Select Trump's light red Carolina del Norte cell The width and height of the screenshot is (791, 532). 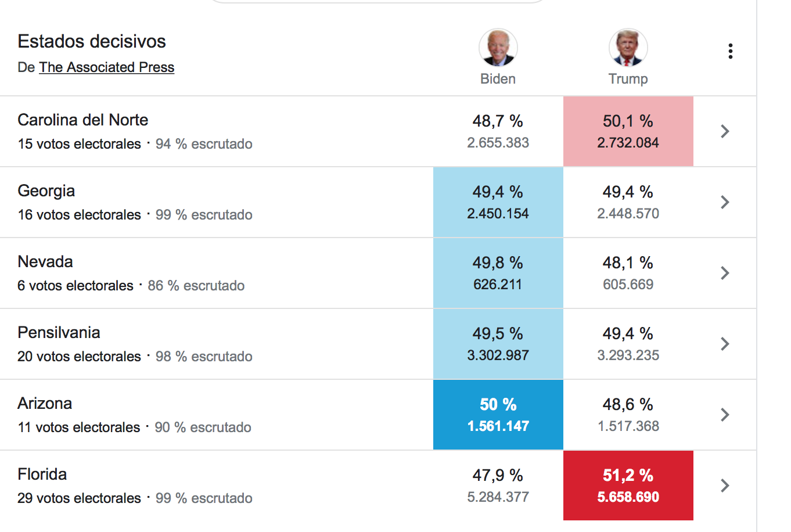628,131
